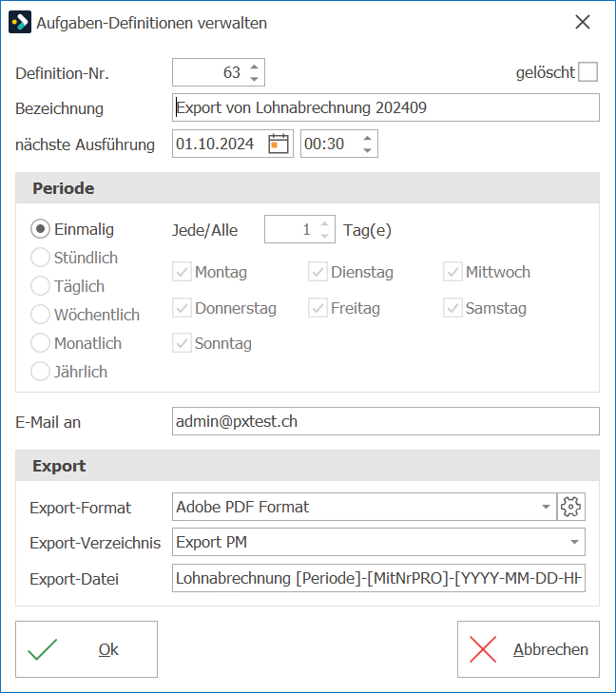
Task: Click the Tag(e) label
Action: (x=367, y=230)
